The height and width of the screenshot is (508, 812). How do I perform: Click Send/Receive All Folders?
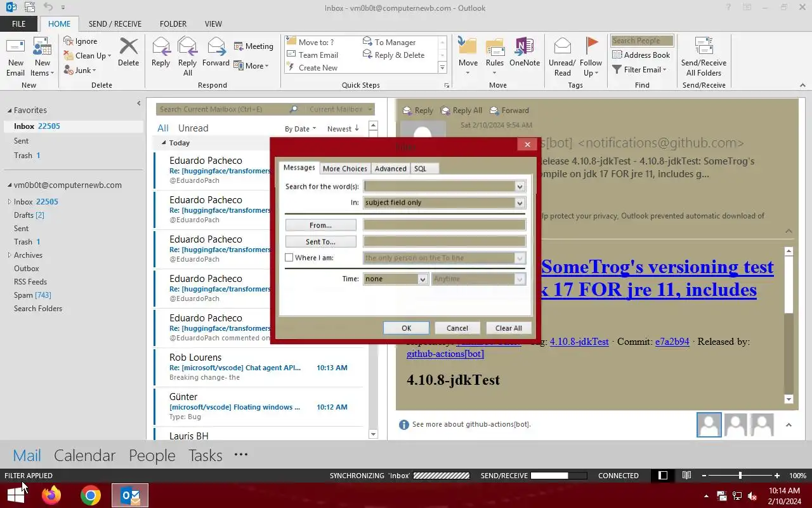click(x=704, y=57)
